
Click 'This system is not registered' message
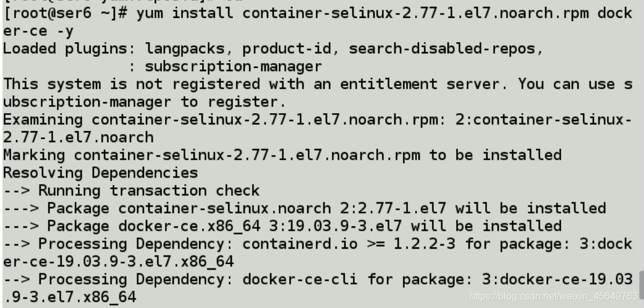click(132, 84)
